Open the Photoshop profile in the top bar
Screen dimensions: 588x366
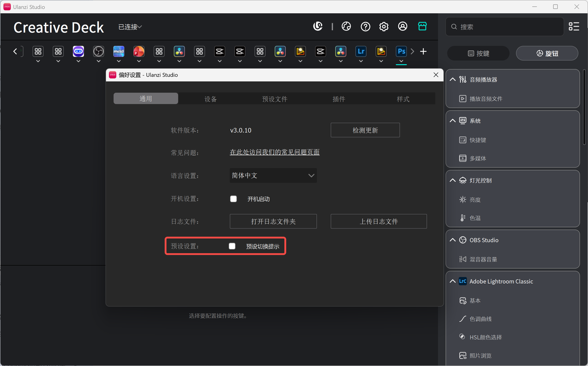[401, 51]
